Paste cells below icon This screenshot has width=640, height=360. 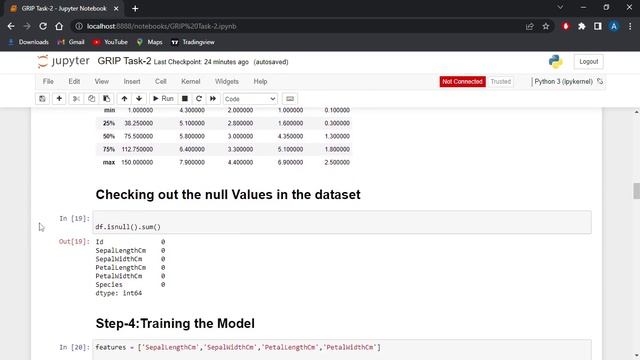click(x=106, y=99)
